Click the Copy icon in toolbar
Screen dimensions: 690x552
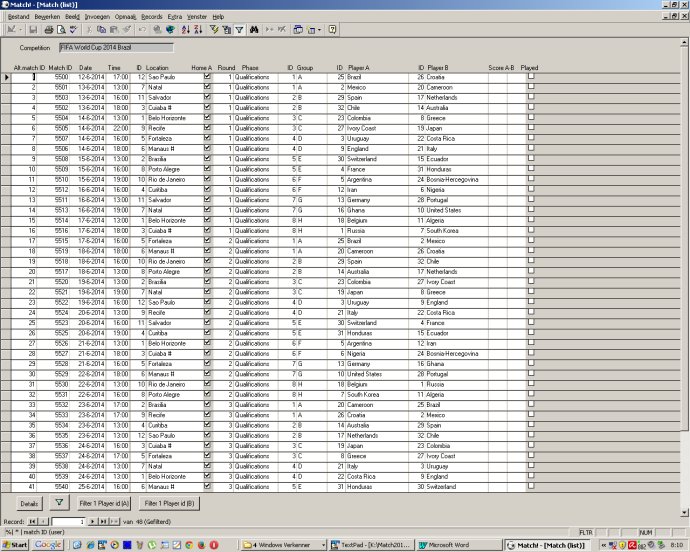[x=101, y=29]
